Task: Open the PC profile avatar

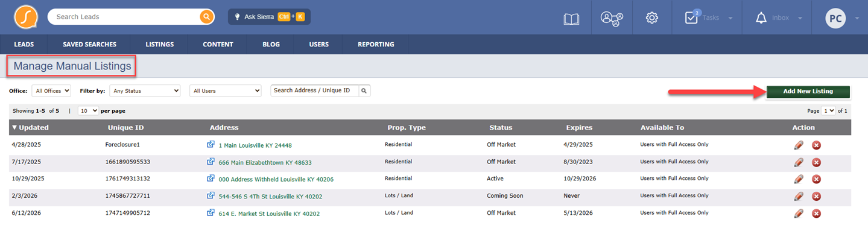Action: [836, 18]
